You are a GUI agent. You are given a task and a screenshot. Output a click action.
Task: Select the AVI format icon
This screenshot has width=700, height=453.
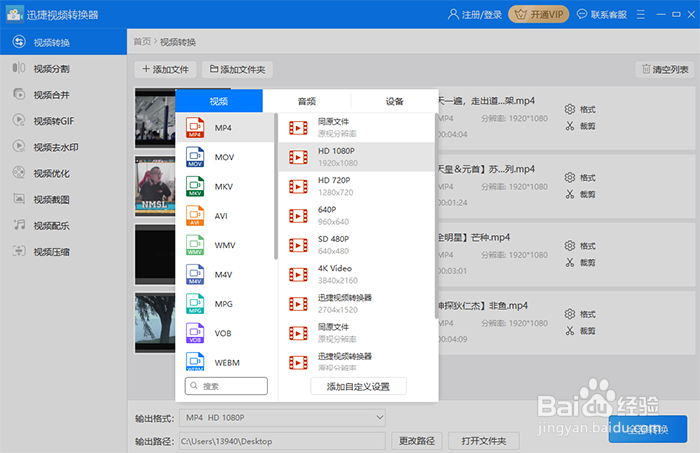pos(195,216)
